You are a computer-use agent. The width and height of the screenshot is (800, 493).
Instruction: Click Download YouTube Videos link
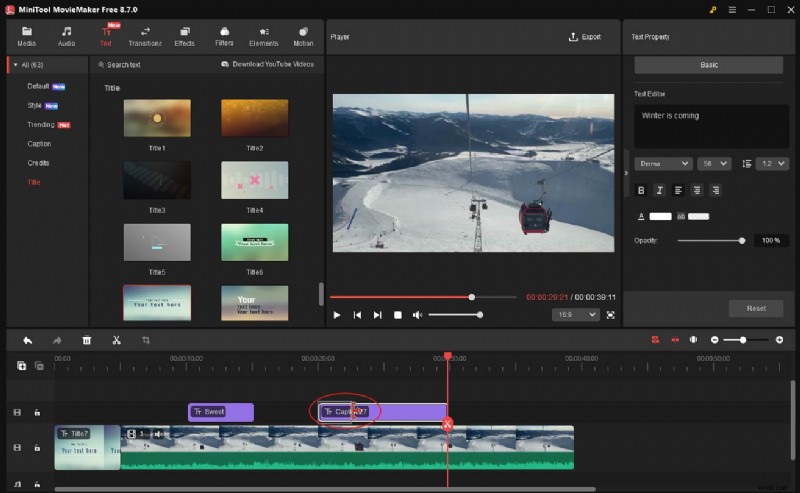coord(268,64)
